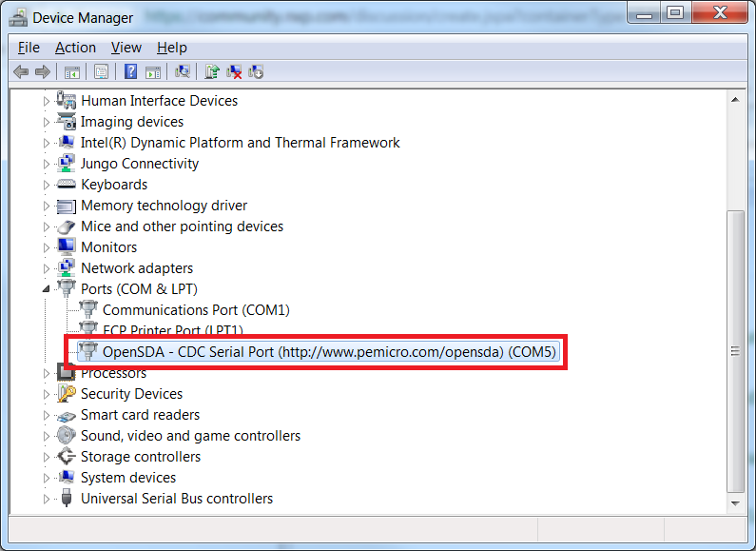Click Uninstall device icon with red X
Image resolution: width=756 pixels, height=551 pixels.
[x=234, y=72]
